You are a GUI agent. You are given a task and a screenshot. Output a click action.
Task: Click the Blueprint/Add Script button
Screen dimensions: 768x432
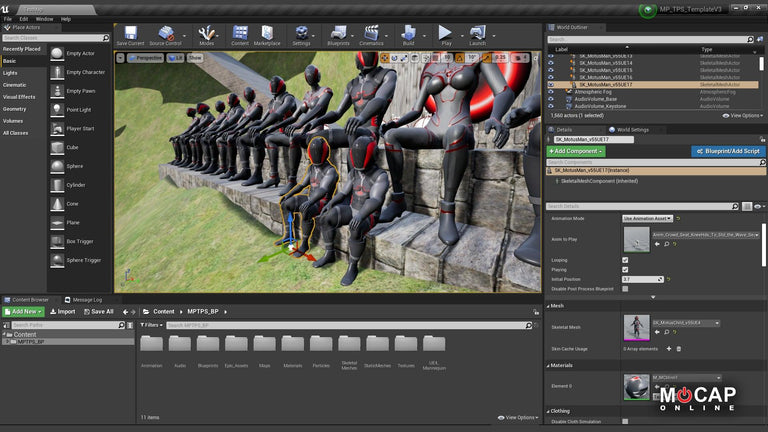point(725,151)
